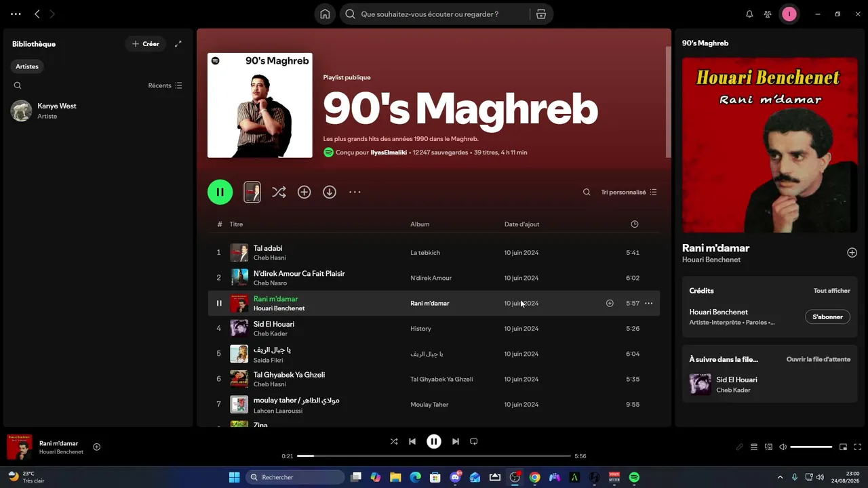
Task: Click the Créer button
Action: 146,44
